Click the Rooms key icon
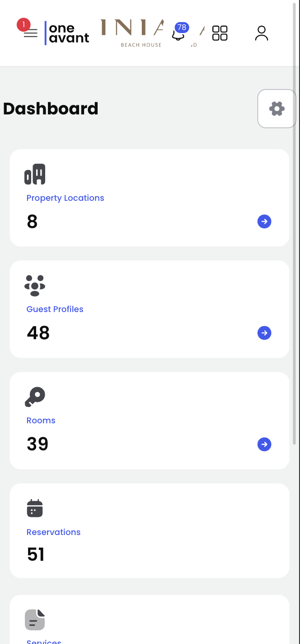Image resolution: width=300 pixels, height=644 pixels. 35,397
